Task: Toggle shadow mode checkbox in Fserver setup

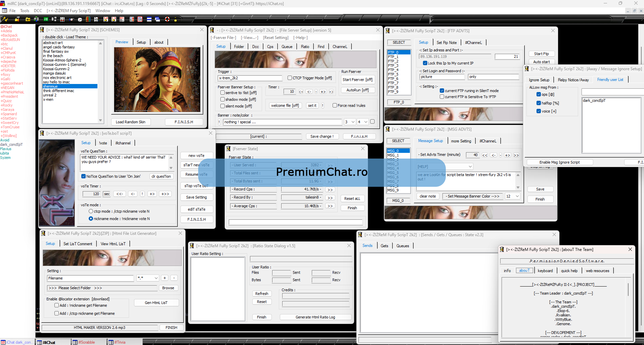Action: tap(222, 99)
